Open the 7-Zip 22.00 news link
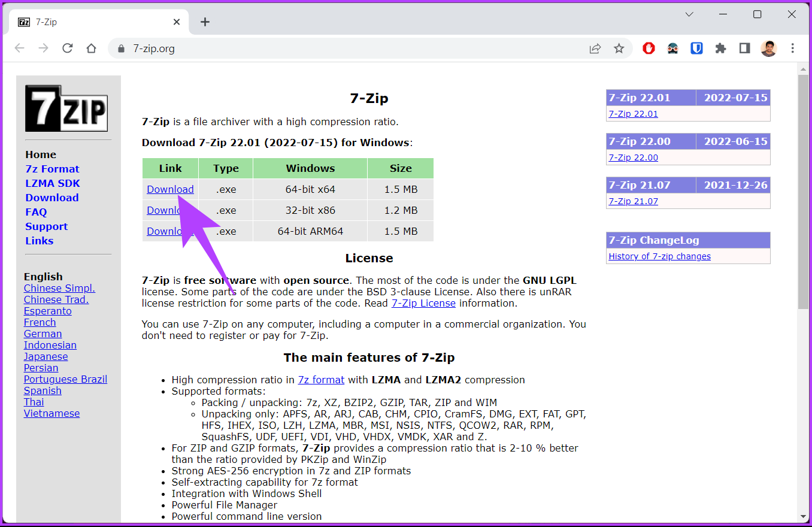The image size is (812, 527). [x=633, y=158]
